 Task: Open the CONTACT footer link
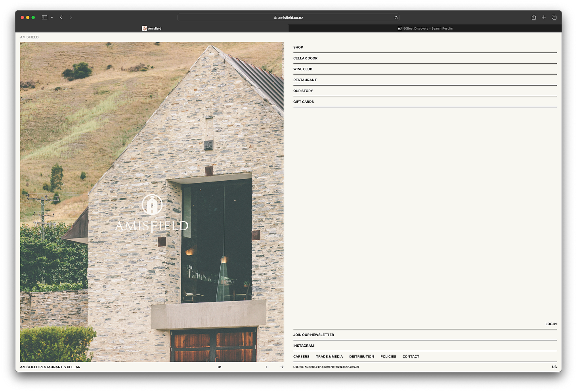(411, 357)
